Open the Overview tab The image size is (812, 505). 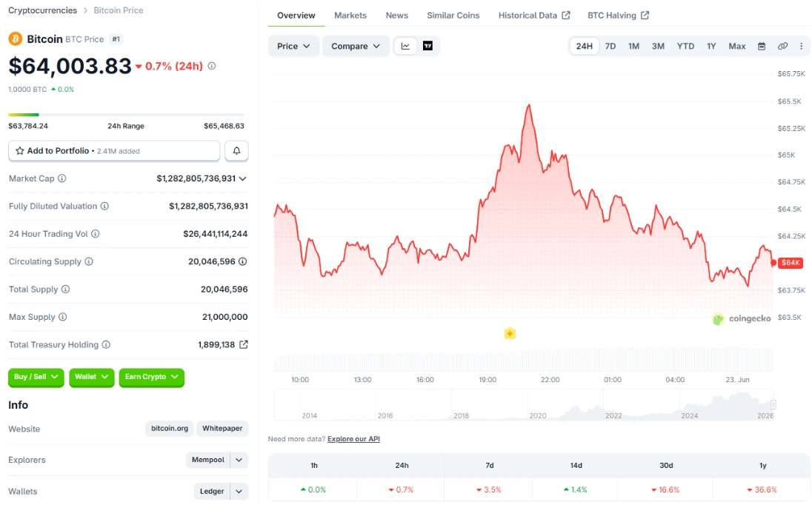tap(296, 16)
